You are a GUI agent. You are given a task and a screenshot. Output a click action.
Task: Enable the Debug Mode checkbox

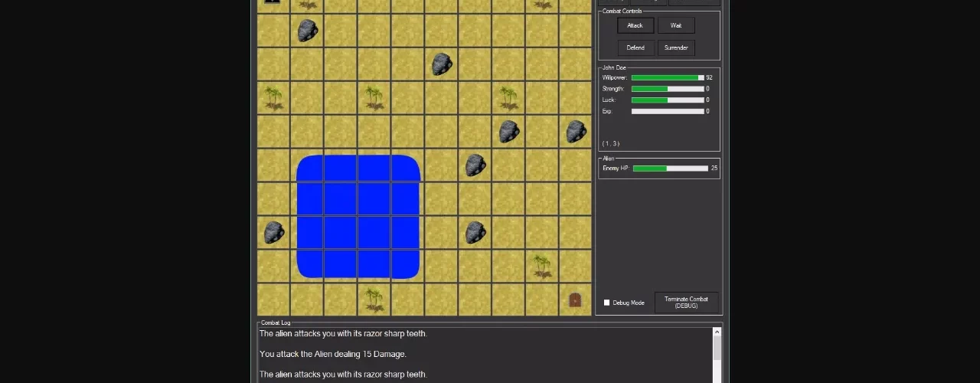(607, 303)
